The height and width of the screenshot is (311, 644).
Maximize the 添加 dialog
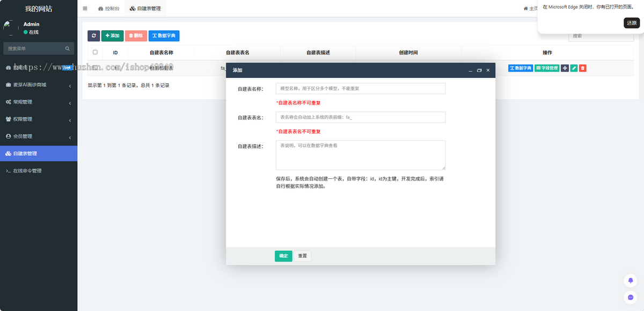[479, 70]
